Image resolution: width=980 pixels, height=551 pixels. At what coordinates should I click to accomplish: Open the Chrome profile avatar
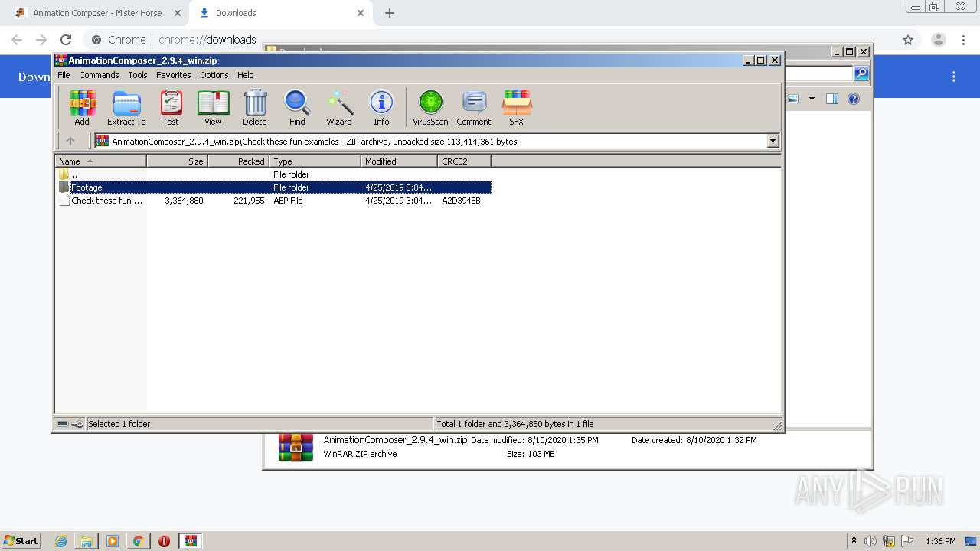939,40
